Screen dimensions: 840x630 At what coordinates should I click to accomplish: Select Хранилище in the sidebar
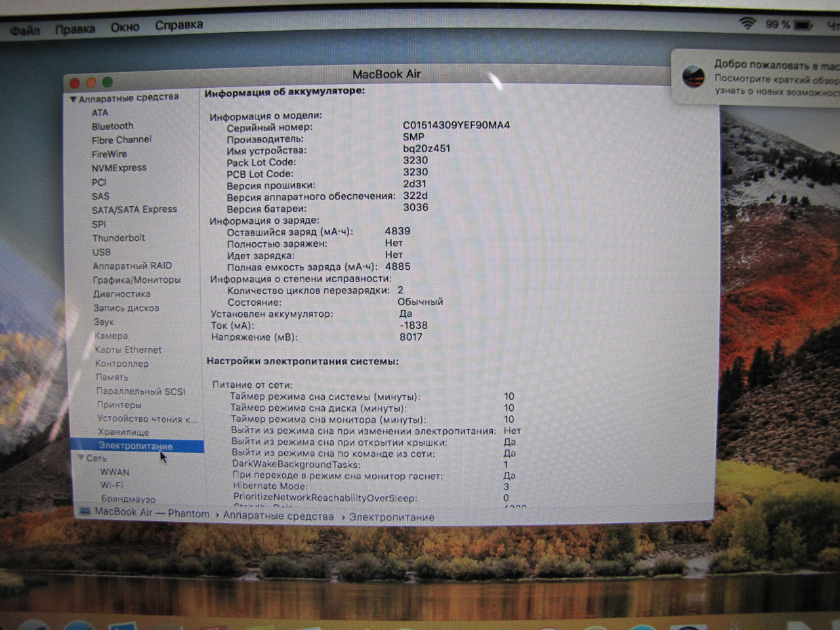coord(124,432)
